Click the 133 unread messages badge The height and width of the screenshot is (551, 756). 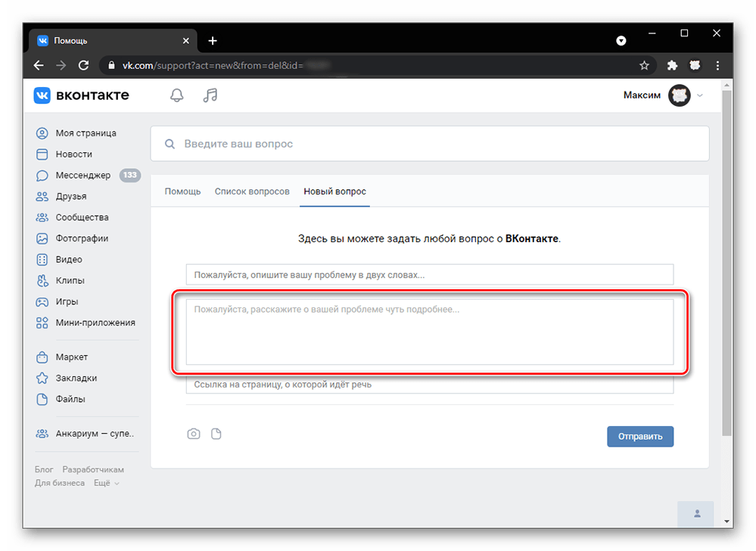[x=129, y=175]
